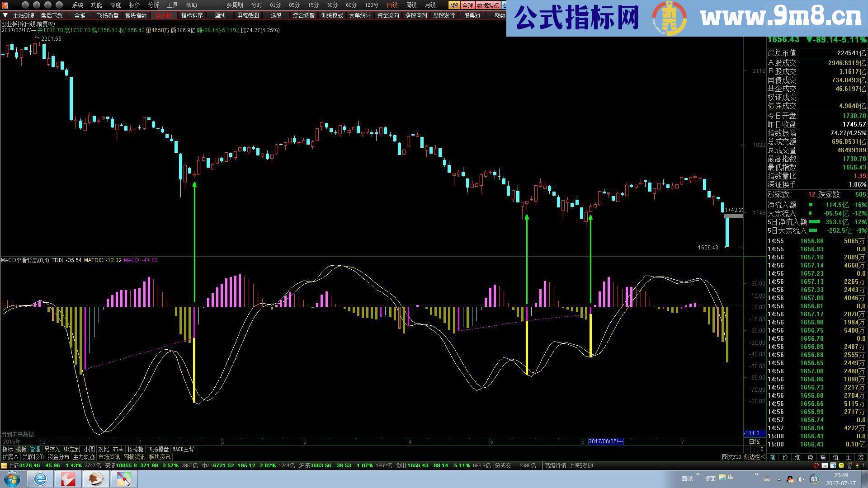This screenshot has width=868, height=488.
Task: Open the 分析 menu
Action: [x=153, y=5]
